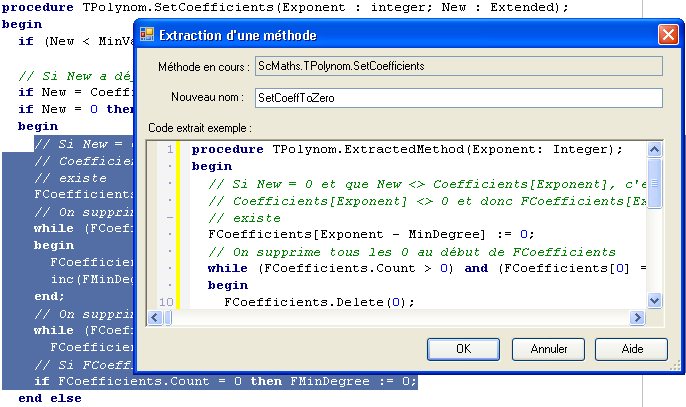Screen dimensions: 686x407
Task: Click the horizontal scroll left arrow
Action: 155,317
